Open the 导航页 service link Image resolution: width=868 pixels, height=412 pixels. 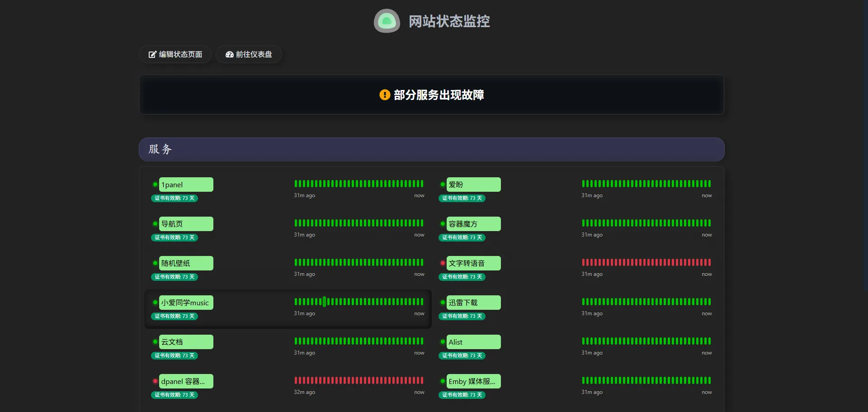click(x=186, y=224)
